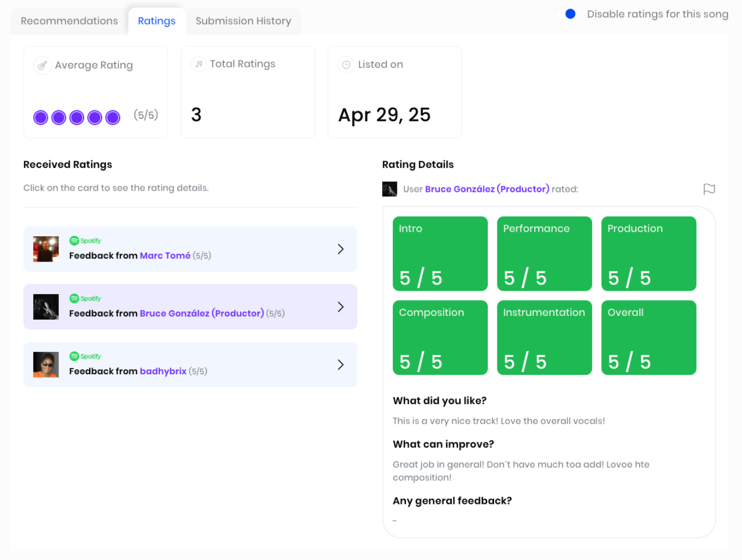The height and width of the screenshot is (560, 742).
Task: Click the 'What did you like?' heading
Action: click(439, 401)
